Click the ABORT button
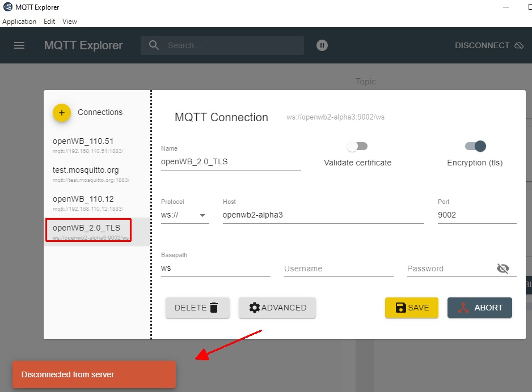The height and width of the screenshot is (392, 532). point(479,308)
